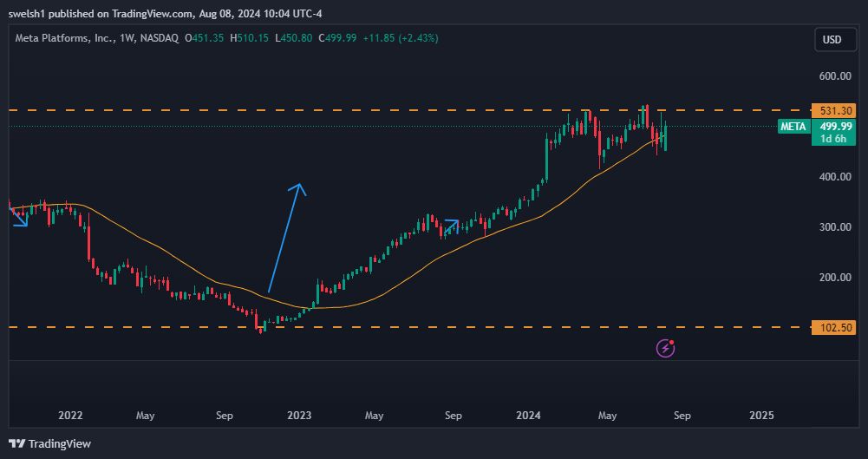The height and width of the screenshot is (459, 868).
Task: Click the 200.00 price axis value
Action: [835, 278]
